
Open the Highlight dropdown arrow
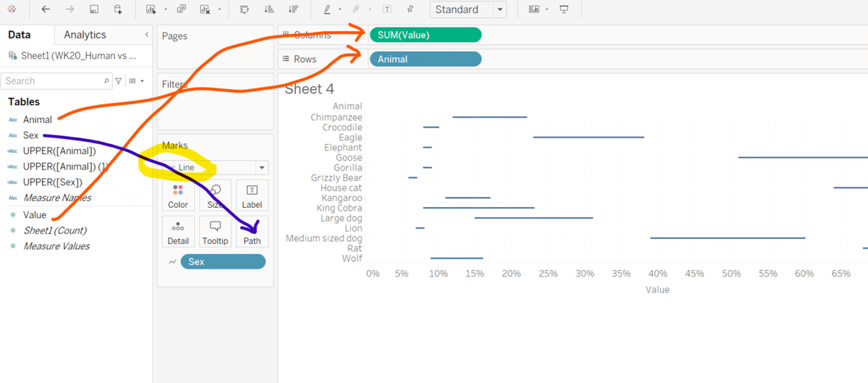tap(340, 10)
